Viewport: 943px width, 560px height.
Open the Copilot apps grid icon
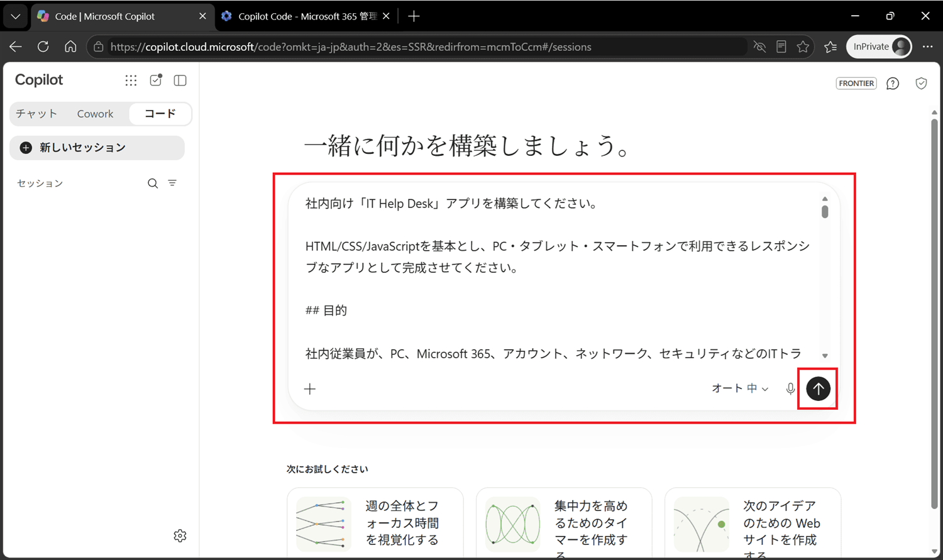(131, 80)
